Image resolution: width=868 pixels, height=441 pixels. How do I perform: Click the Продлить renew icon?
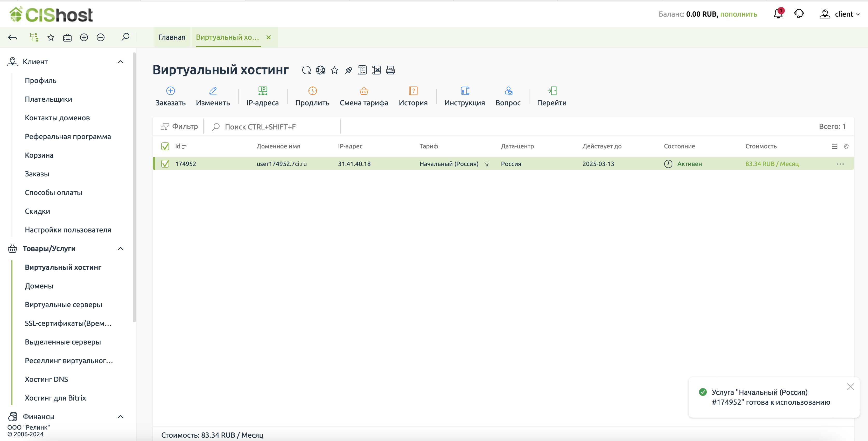[x=312, y=91]
